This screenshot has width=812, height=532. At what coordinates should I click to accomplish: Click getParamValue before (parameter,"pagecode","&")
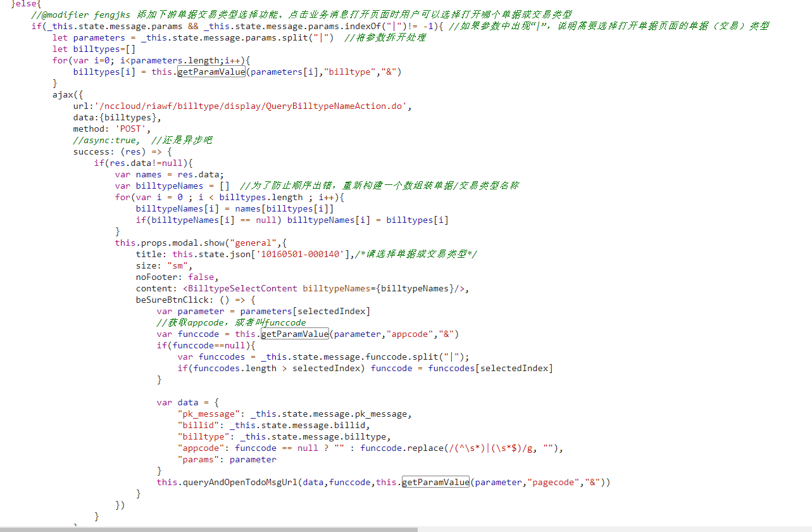point(436,482)
